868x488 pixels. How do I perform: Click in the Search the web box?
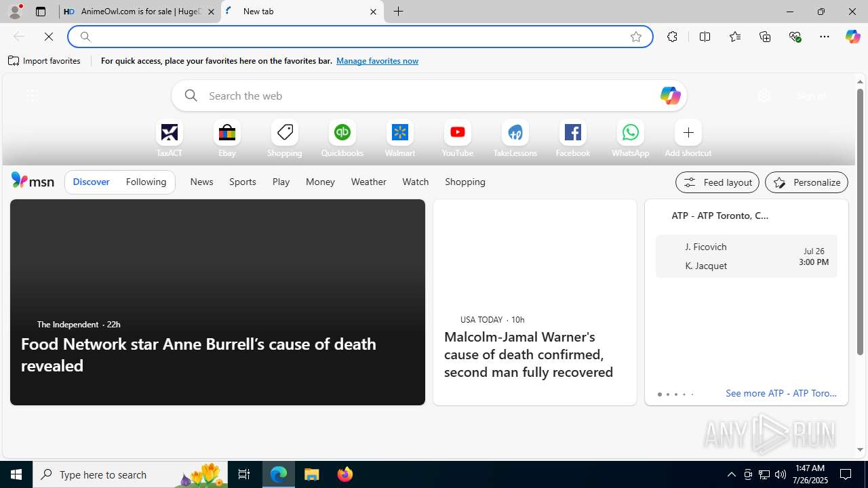[x=429, y=96]
